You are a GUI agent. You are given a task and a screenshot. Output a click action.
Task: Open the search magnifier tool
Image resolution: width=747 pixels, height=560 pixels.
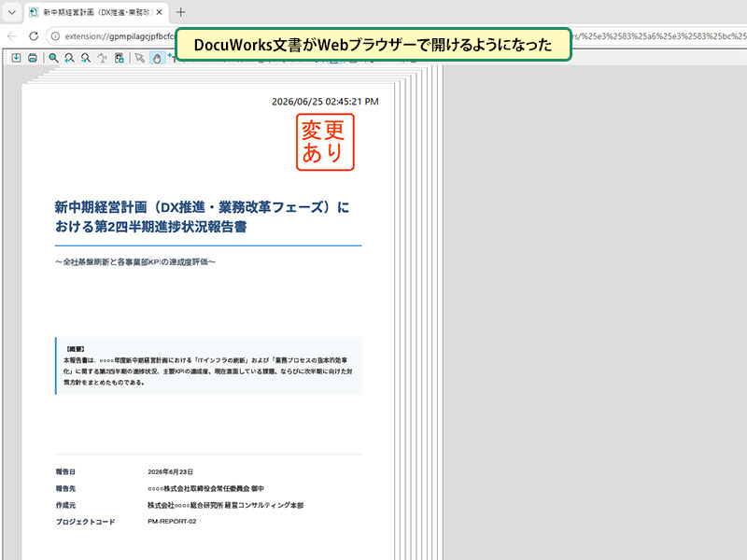click(53, 58)
